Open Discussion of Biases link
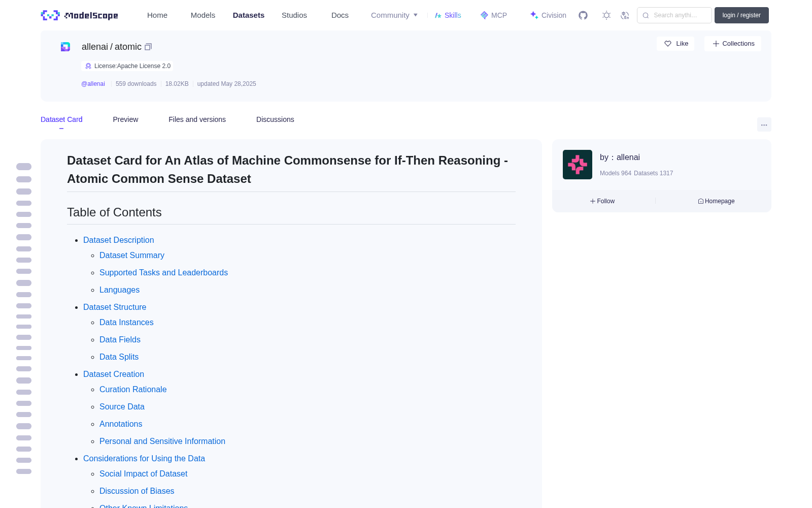Image resolution: width=812 pixels, height=508 pixels. tap(137, 491)
